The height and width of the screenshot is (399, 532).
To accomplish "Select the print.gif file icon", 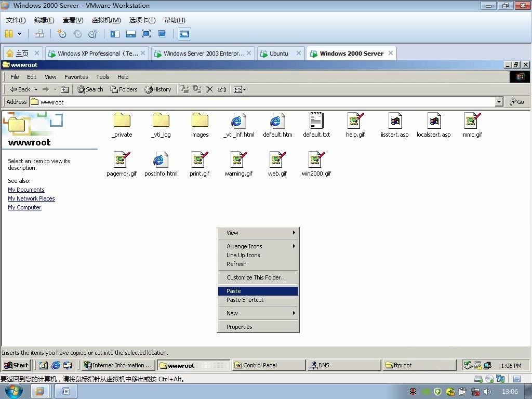I will click(x=200, y=160).
